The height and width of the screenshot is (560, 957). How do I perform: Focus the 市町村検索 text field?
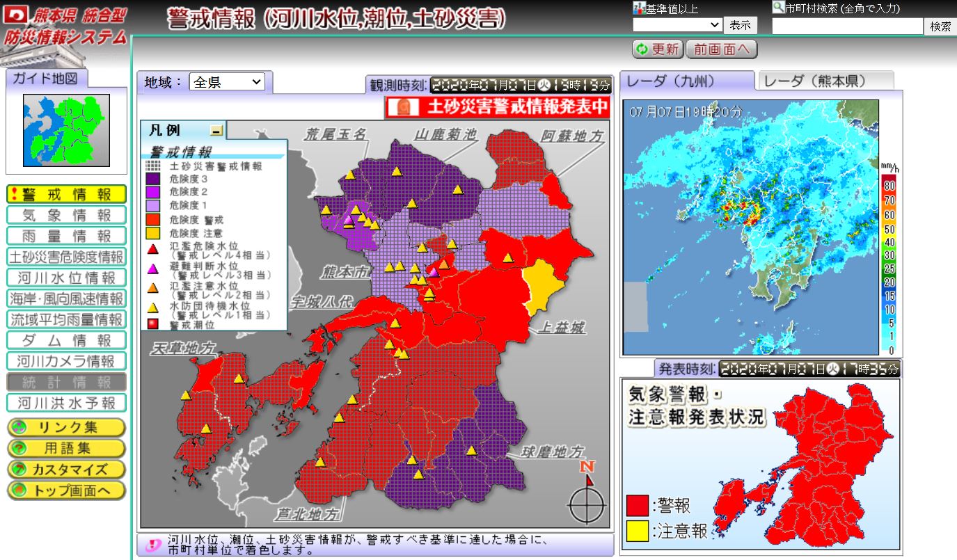pos(847,26)
